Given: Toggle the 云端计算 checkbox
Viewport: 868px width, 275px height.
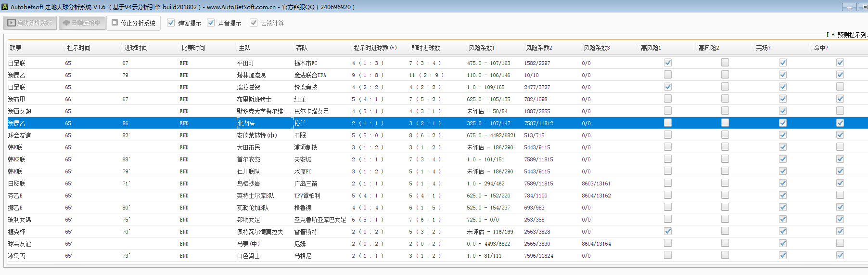Looking at the screenshot, I should [254, 23].
